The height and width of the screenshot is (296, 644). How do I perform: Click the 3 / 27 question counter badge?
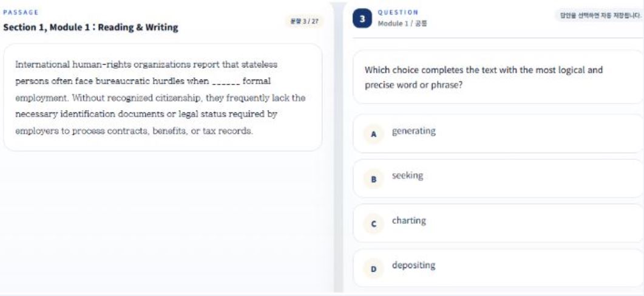(x=303, y=21)
